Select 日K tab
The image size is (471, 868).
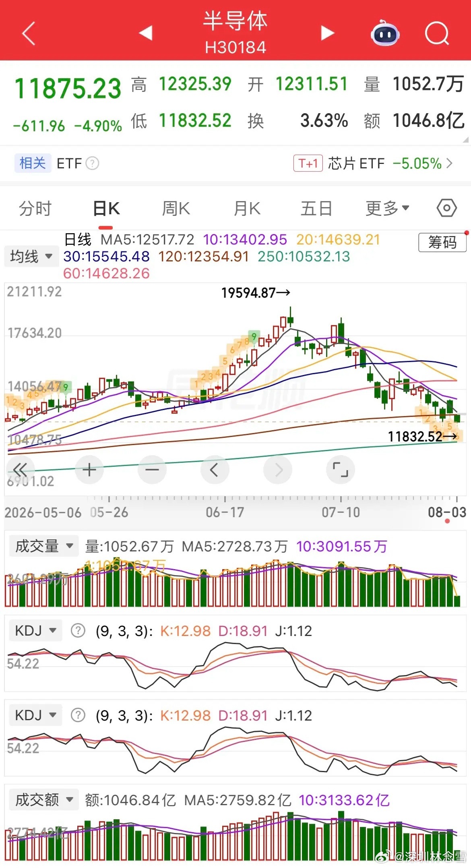tap(106, 209)
